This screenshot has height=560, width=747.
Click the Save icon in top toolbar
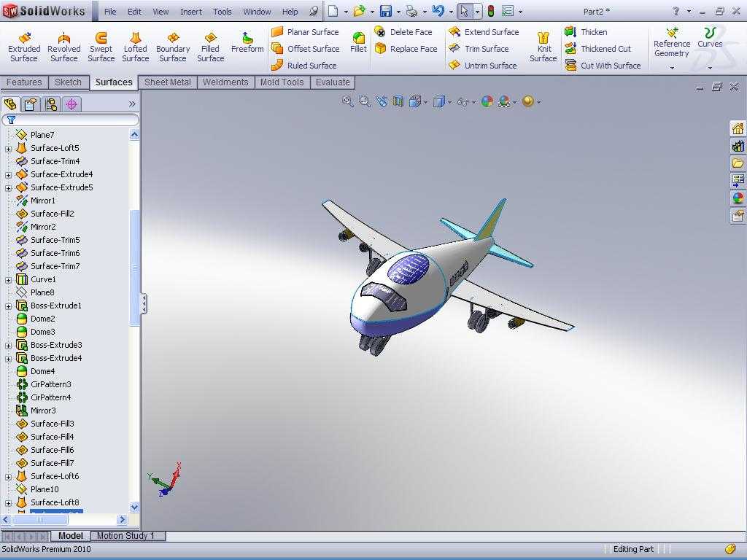pyautogui.click(x=385, y=12)
